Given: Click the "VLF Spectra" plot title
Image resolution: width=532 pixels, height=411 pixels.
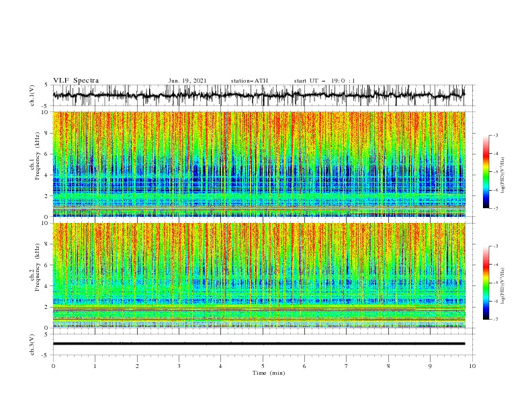Looking at the screenshot, I should [76, 81].
